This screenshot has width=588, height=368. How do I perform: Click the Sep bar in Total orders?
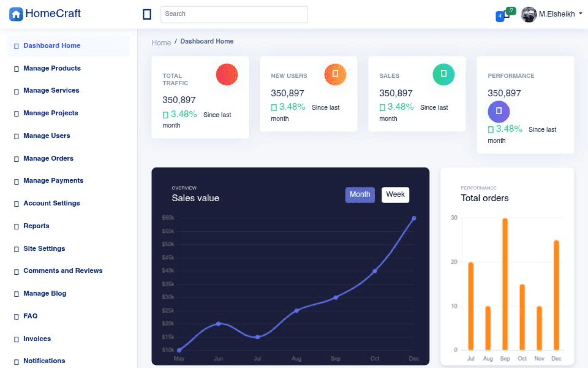tap(505, 284)
